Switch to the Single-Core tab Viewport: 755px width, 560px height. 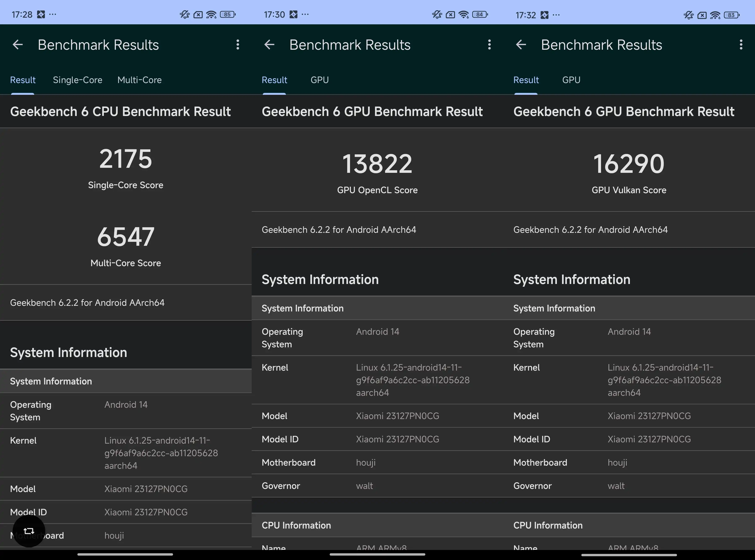click(x=78, y=80)
